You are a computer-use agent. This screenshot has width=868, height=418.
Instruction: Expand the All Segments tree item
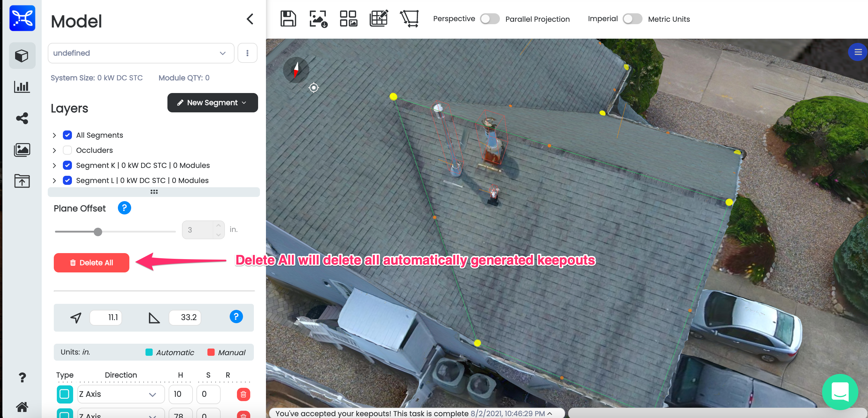54,135
